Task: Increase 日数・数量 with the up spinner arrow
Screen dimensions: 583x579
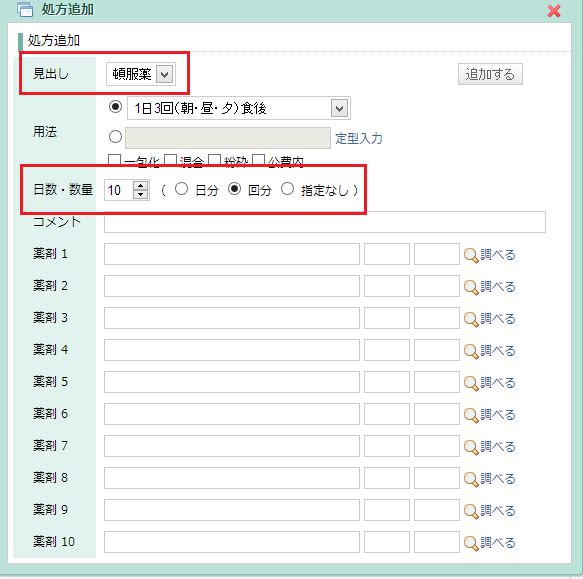Action: coord(140,186)
